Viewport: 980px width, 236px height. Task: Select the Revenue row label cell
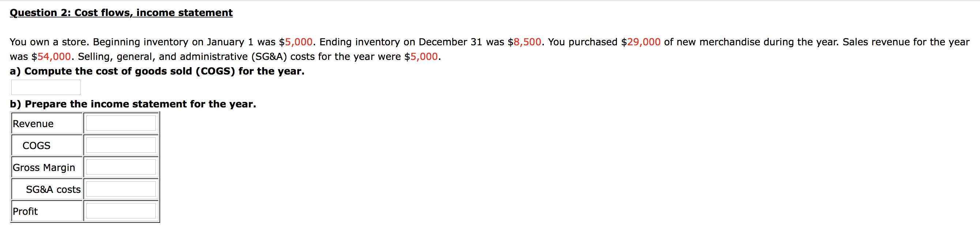point(46,123)
